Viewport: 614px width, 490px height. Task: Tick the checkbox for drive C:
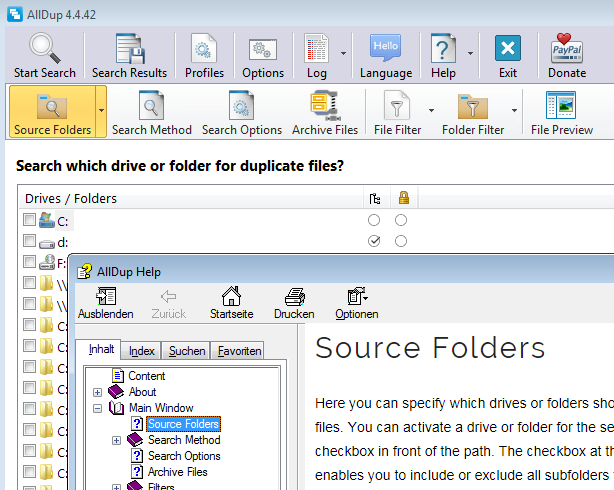(x=29, y=220)
